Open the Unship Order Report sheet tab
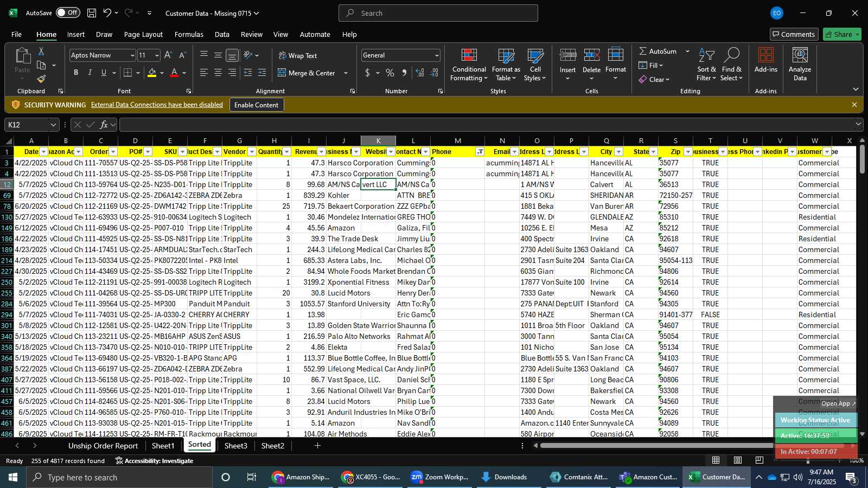Viewport: 868px width, 488px height. [x=103, y=446]
